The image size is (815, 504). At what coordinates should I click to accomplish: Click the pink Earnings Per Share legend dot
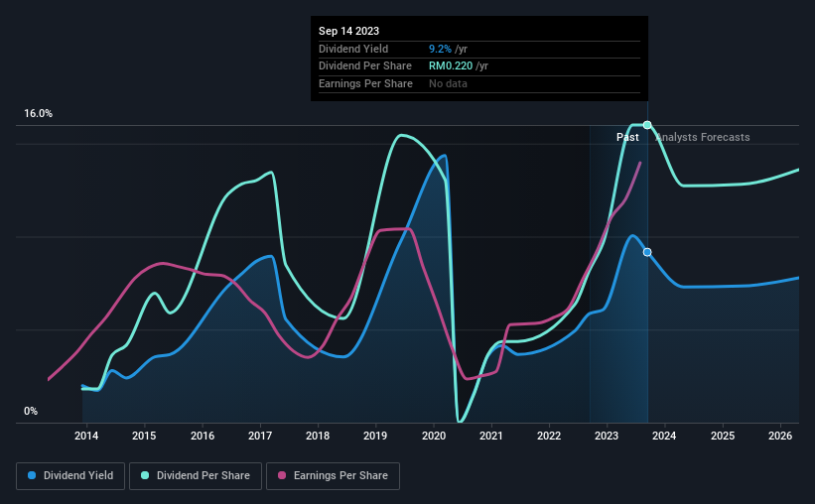[x=282, y=475]
